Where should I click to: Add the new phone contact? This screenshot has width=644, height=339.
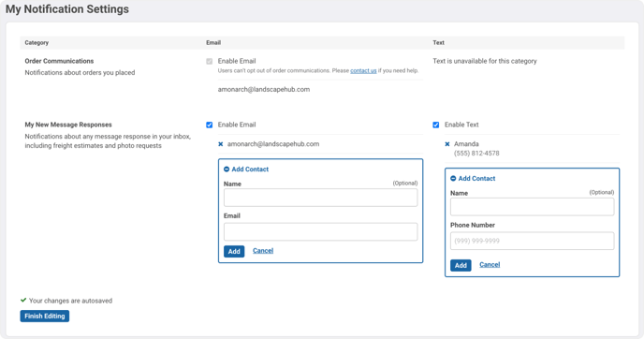point(461,265)
